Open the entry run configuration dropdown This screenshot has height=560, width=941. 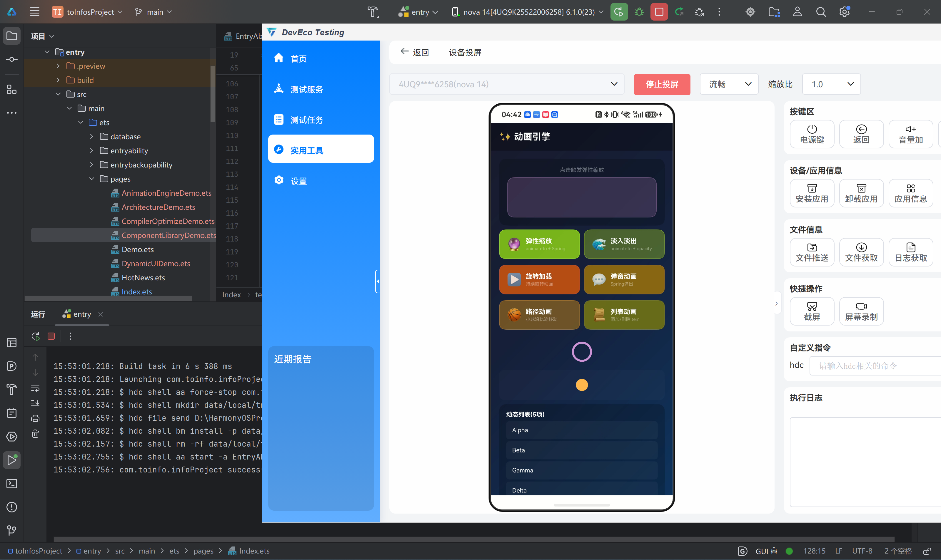(x=418, y=12)
